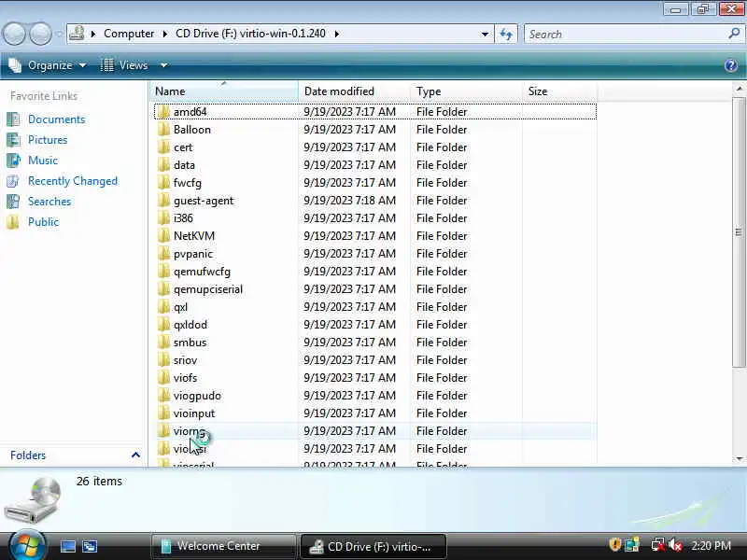Open Recently Changed in Favorite Links

73,181
